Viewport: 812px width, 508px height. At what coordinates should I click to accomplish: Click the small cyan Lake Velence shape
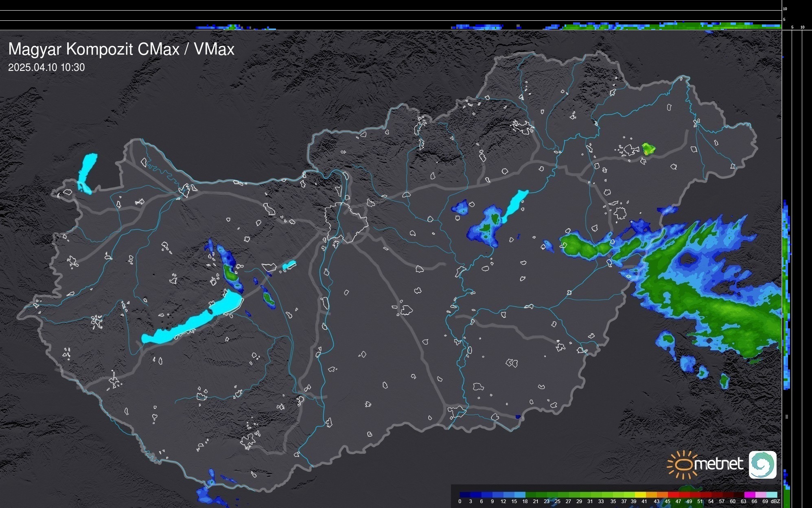tap(289, 265)
